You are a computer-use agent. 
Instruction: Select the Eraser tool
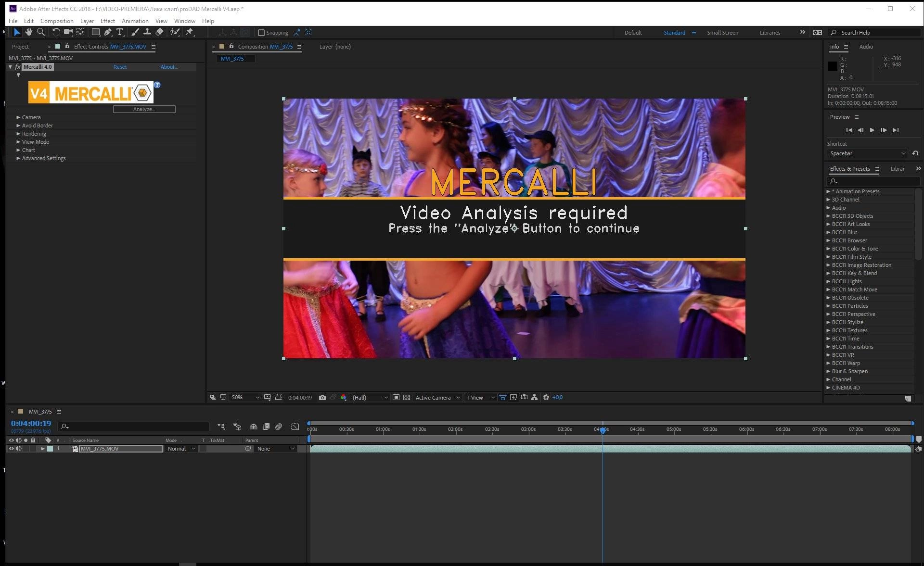coord(160,32)
